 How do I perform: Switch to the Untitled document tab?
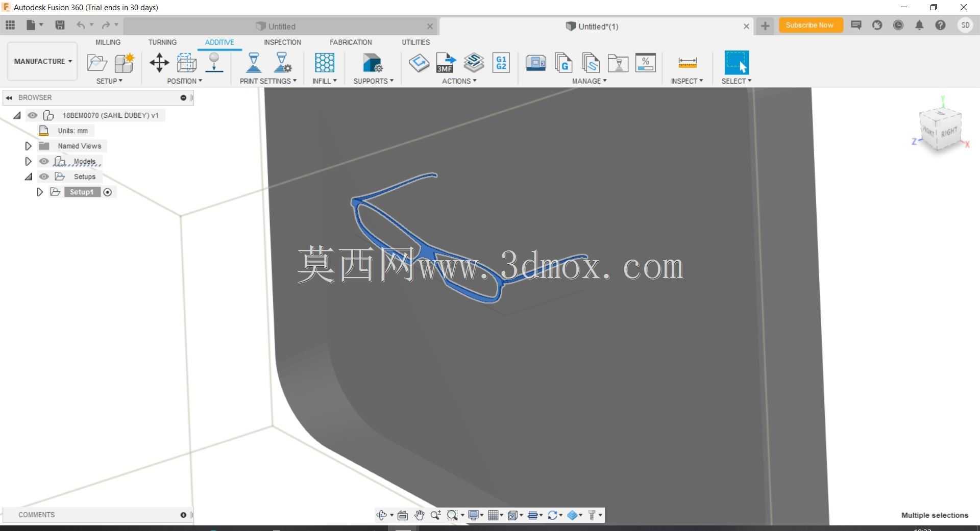280,26
